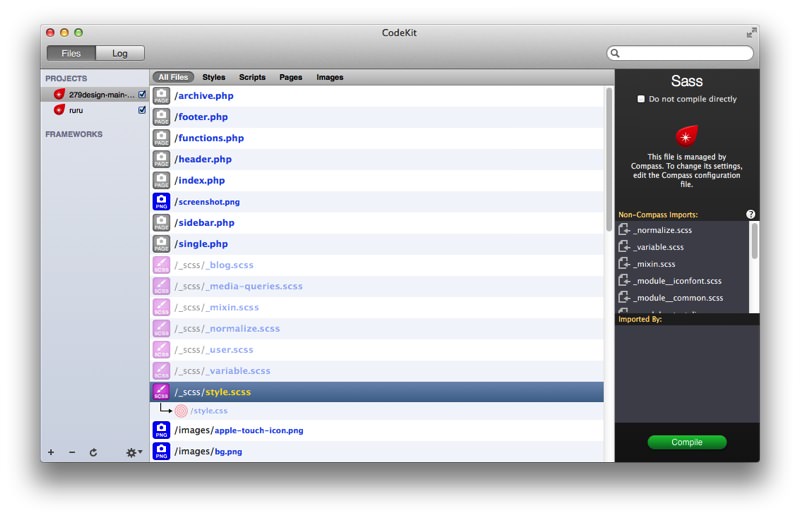Select the /_scss/style.scss row

click(377, 392)
